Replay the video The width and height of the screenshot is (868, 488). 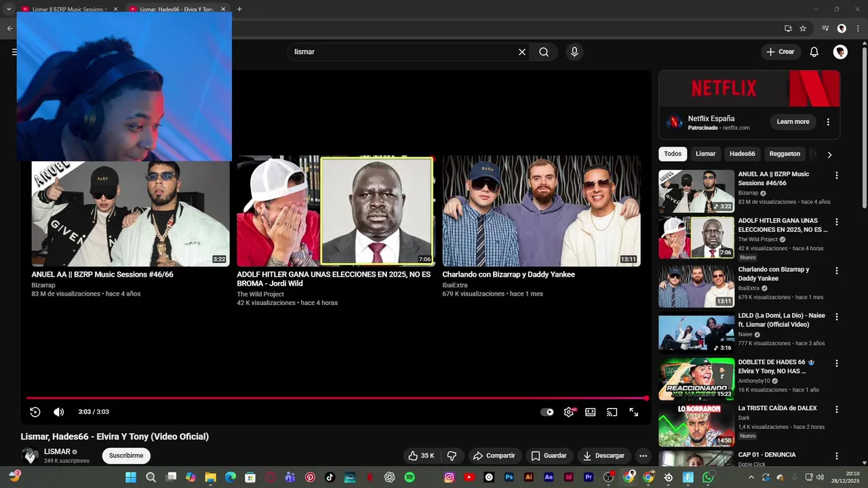[x=35, y=412]
